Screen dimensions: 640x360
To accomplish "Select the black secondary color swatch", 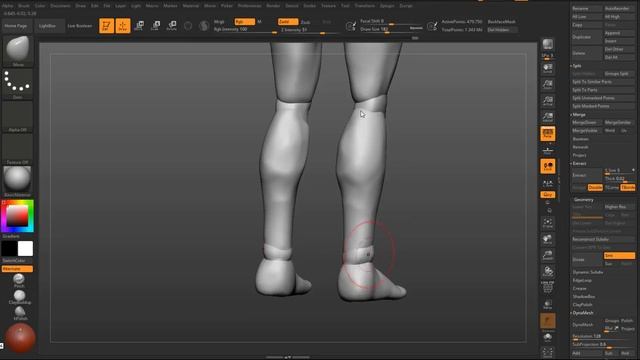I will pyautogui.click(x=9, y=248).
